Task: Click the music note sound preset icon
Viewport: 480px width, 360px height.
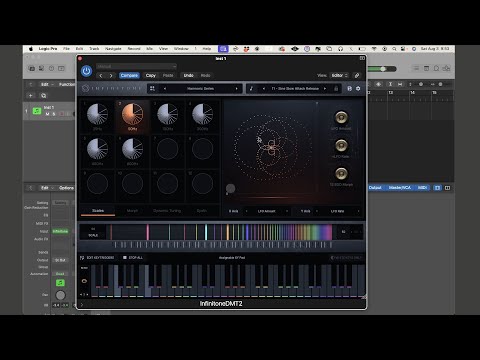Action: pyautogui.click(x=251, y=88)
